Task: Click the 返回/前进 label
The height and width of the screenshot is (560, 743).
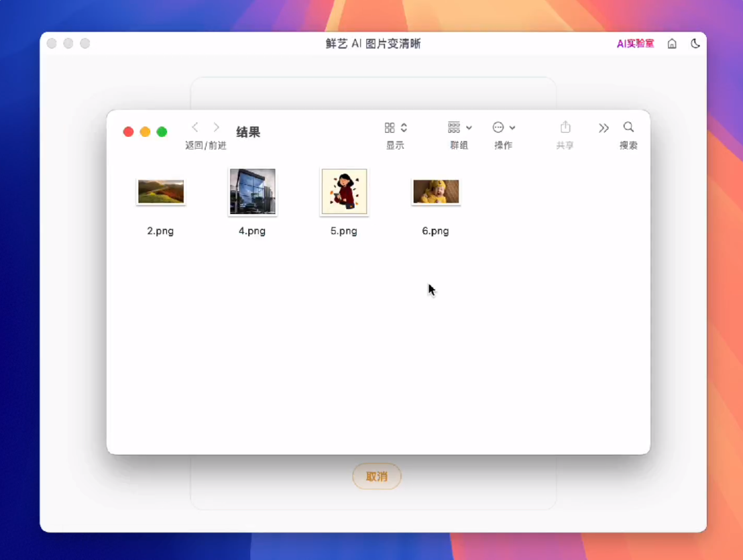Action: [x=206, y=146]
